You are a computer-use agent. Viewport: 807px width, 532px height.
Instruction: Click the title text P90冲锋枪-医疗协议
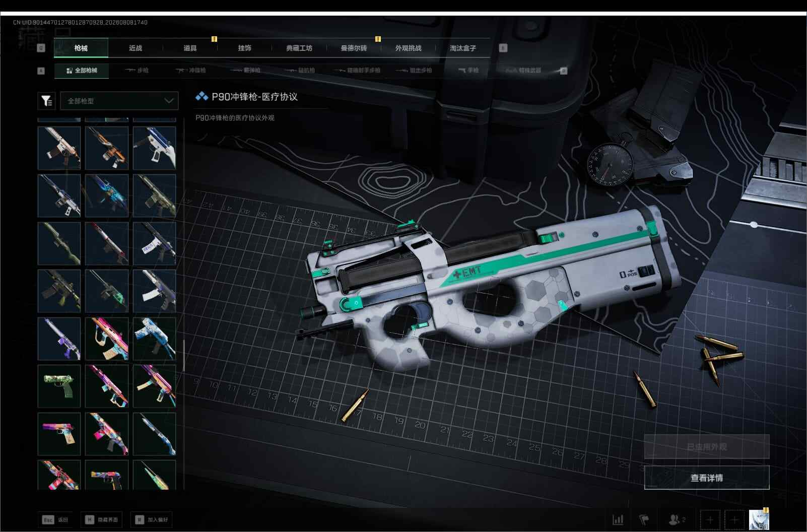pos(254,97)
